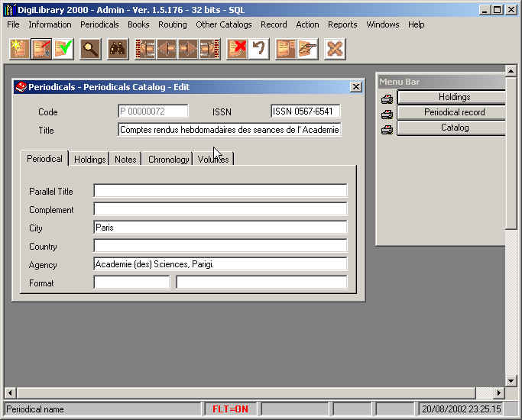
Task: Switch to the Chronology tab
Action: click(x=168, y=160)
